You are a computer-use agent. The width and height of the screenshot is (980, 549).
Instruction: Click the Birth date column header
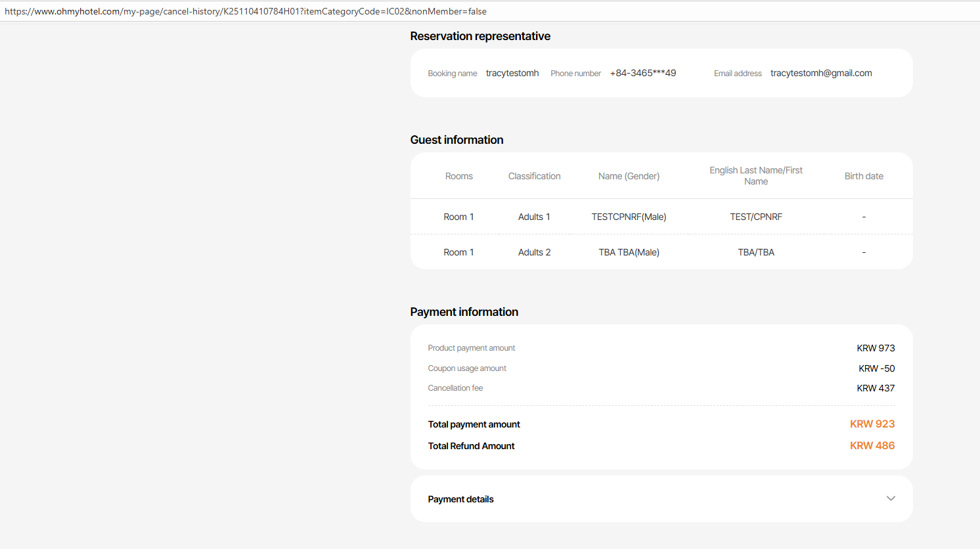click(x=864, y=176)
